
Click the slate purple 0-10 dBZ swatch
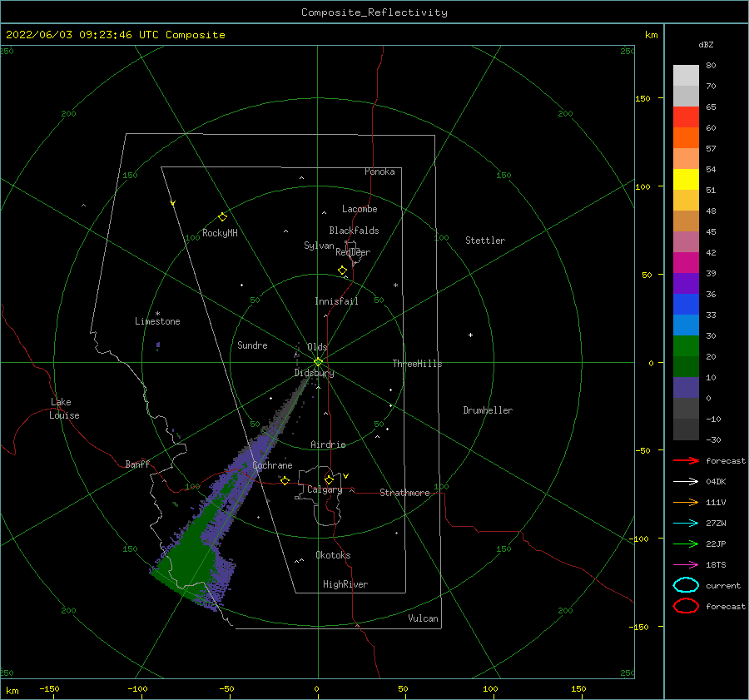tap(686, 388)
